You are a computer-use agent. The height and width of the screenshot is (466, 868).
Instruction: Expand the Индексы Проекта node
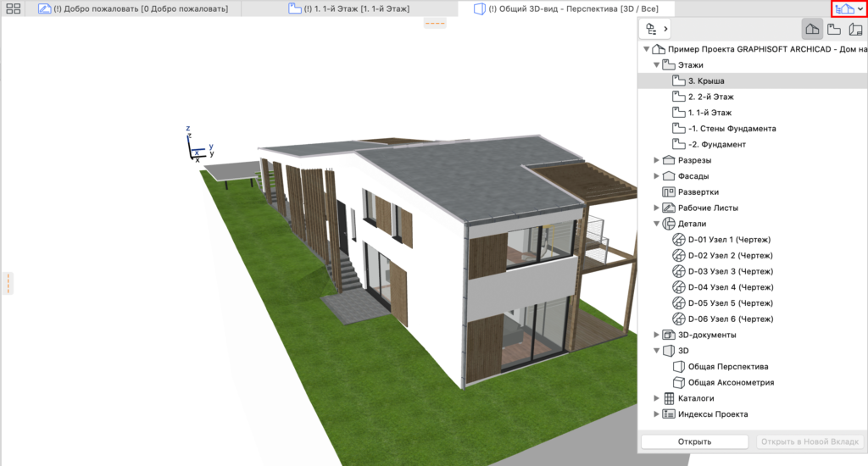(x=656, y=413)
